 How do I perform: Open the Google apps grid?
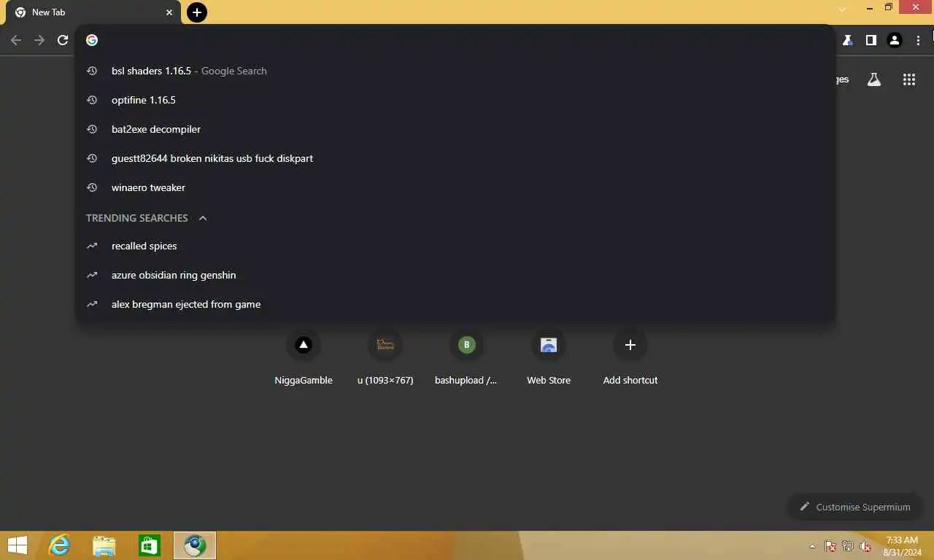[908, 80]
